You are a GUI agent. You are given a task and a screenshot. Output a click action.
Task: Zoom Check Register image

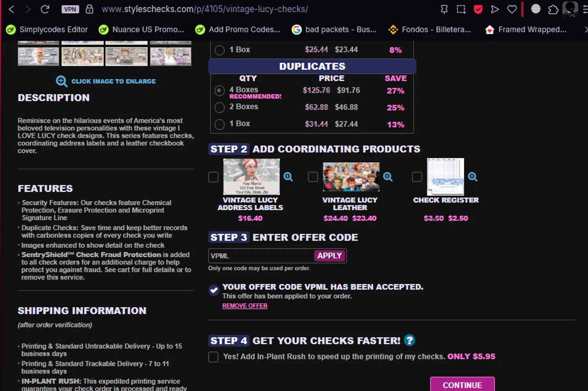(472, 177)
